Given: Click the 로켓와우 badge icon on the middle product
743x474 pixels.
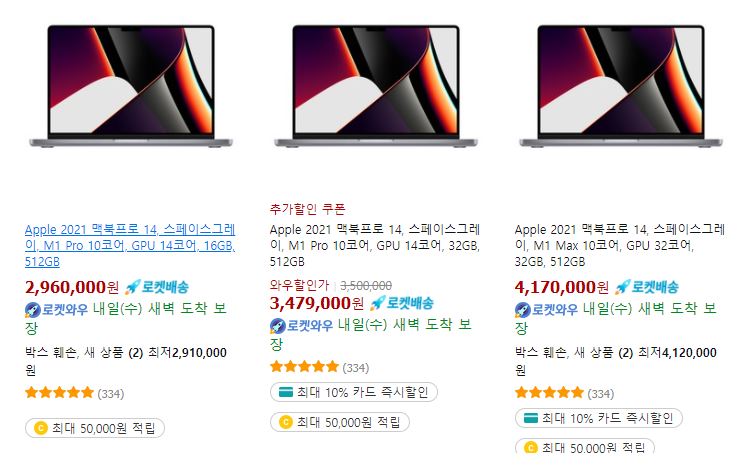Looking at the screenshot, I should 278,326.
